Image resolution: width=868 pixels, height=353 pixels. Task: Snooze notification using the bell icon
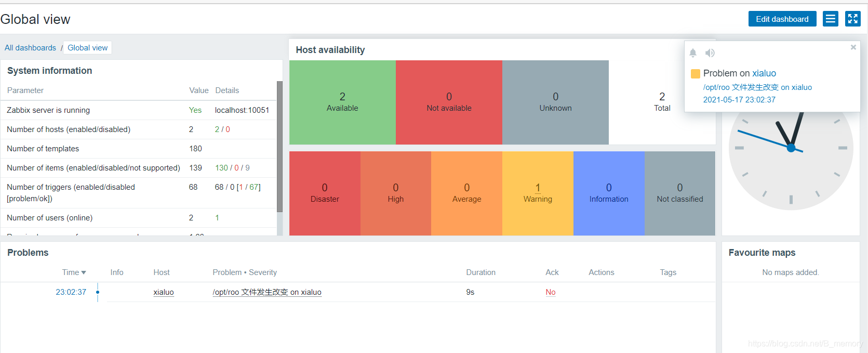(693, 53)
